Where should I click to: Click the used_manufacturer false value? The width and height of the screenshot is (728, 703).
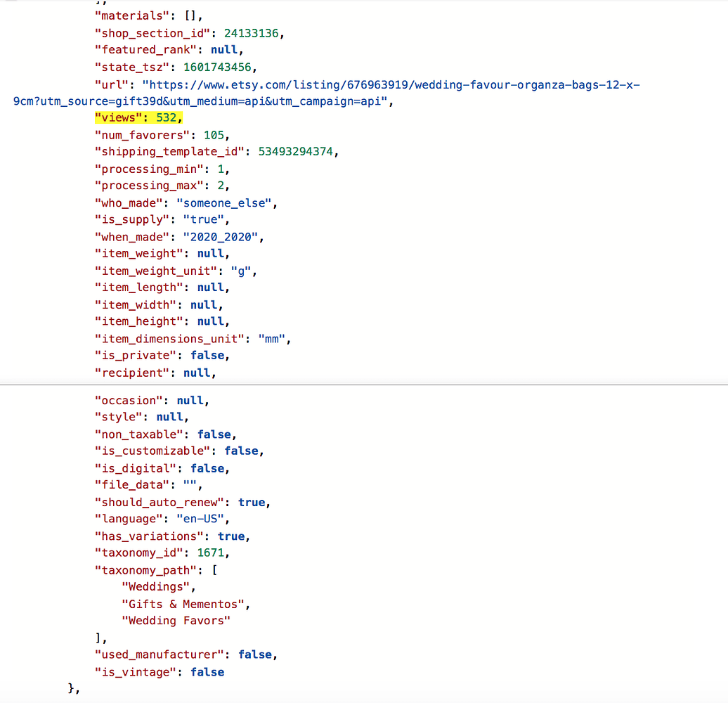pyautogui.click(x=255, y=654)
